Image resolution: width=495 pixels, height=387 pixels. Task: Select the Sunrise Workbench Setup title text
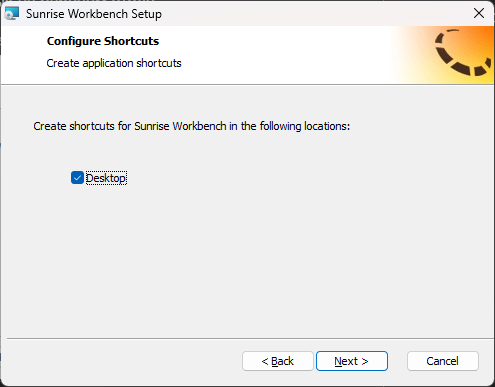point(94,14)
